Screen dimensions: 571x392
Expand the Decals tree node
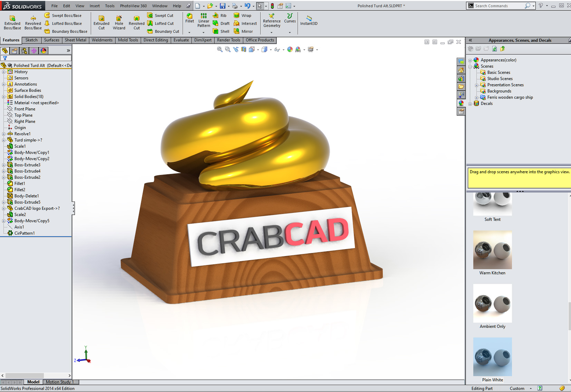[470, 104]
